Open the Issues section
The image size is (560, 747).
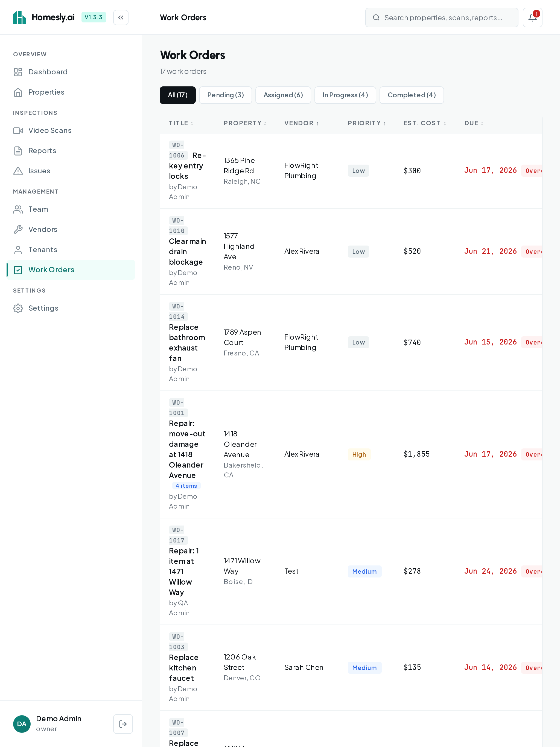coord(71,171)
